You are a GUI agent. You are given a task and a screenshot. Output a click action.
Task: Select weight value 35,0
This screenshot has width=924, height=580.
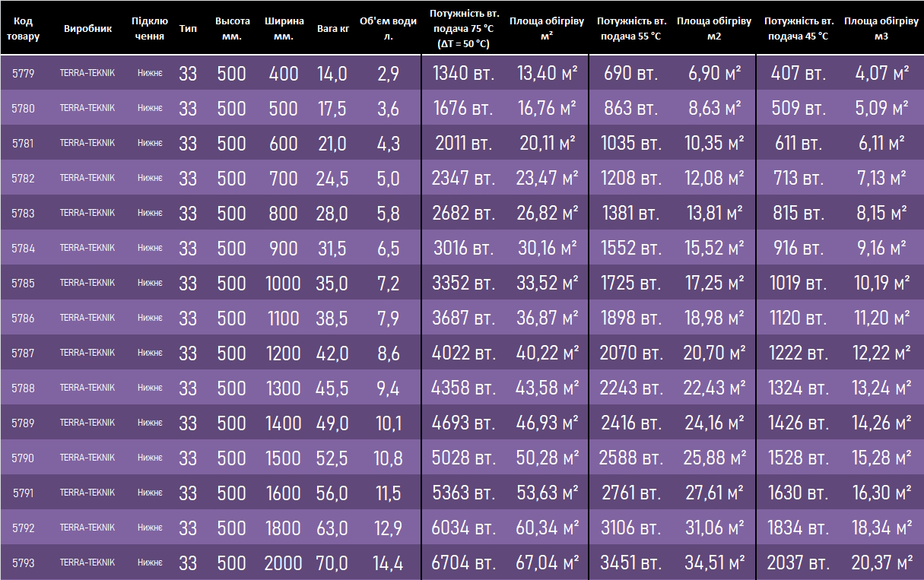[x=332, y=284]
